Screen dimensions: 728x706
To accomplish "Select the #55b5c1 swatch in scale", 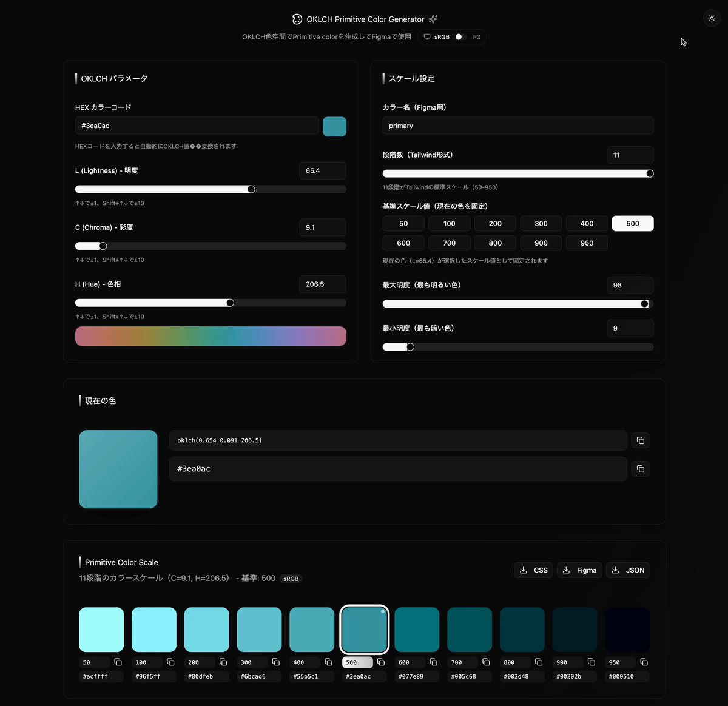I will [312, 630].
